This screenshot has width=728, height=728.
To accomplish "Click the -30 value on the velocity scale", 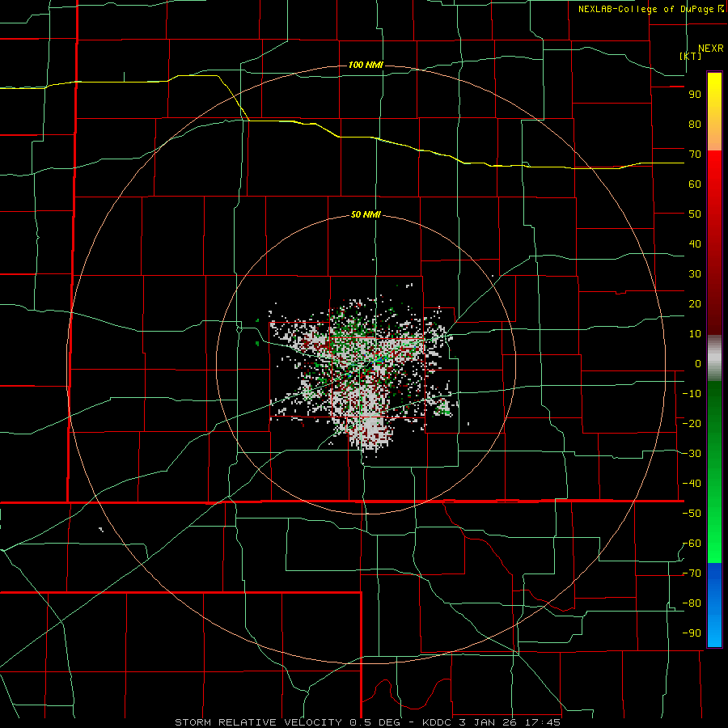I will [692, 454].
